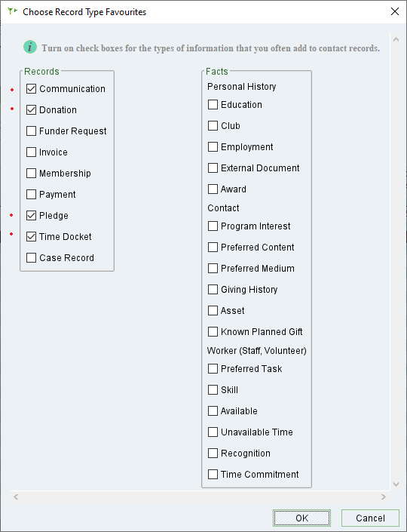The width and height of the screenshot is (407, 532).
Task: Enable the Funder Request checkbox
Action: click(31, 131)
